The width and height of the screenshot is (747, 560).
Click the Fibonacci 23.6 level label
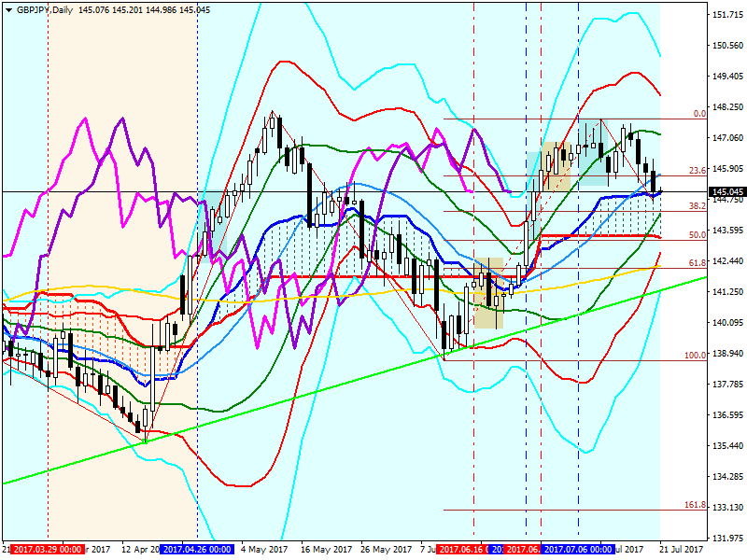click(698, 171)
